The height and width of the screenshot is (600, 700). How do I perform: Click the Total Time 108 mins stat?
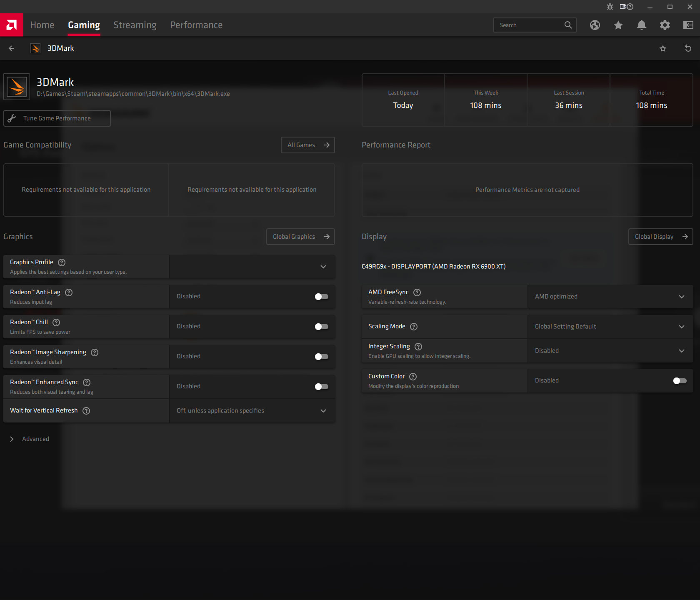(652, 100)
